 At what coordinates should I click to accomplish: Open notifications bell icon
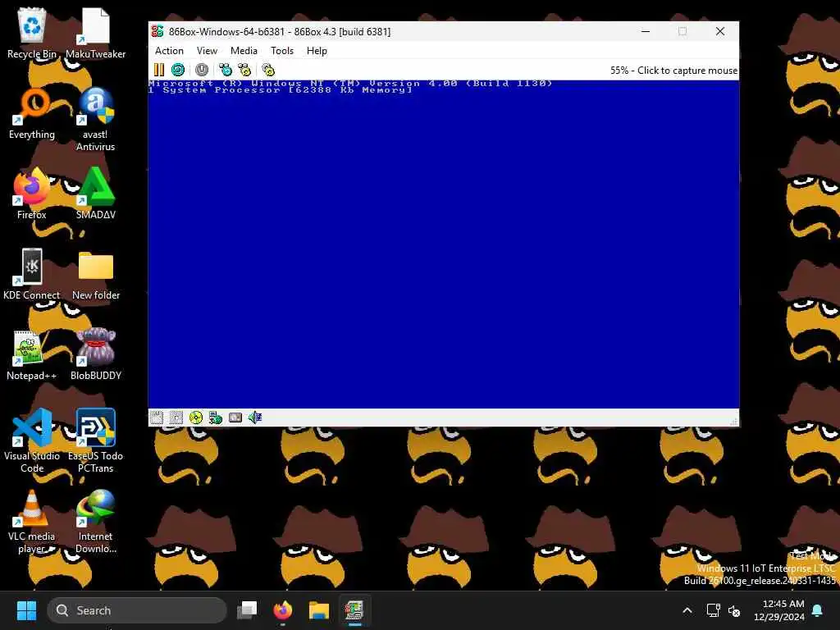coord(818,610)
